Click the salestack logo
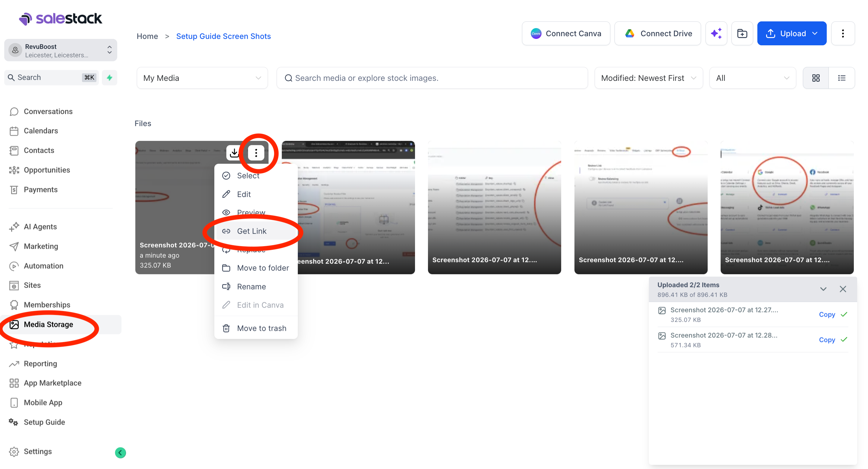The image size is (868, 469). point(60,18)
